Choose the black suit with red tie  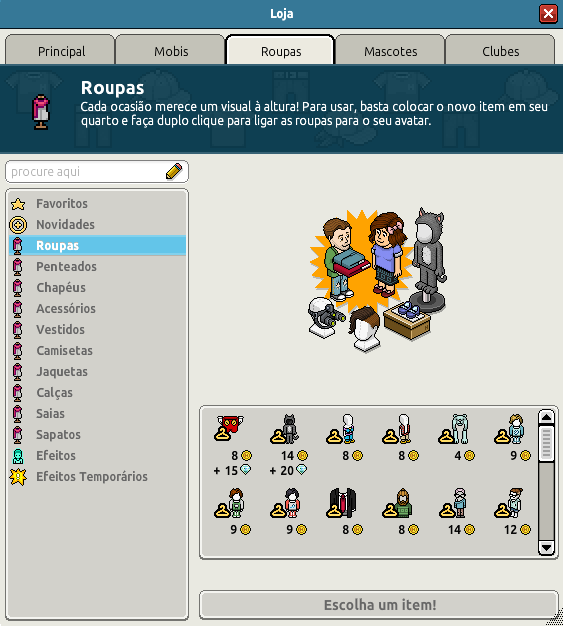tap(342, 502)
